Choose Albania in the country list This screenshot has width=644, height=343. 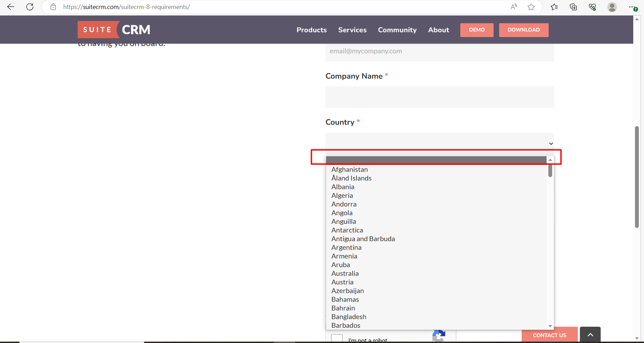click(x=436, y=187)
